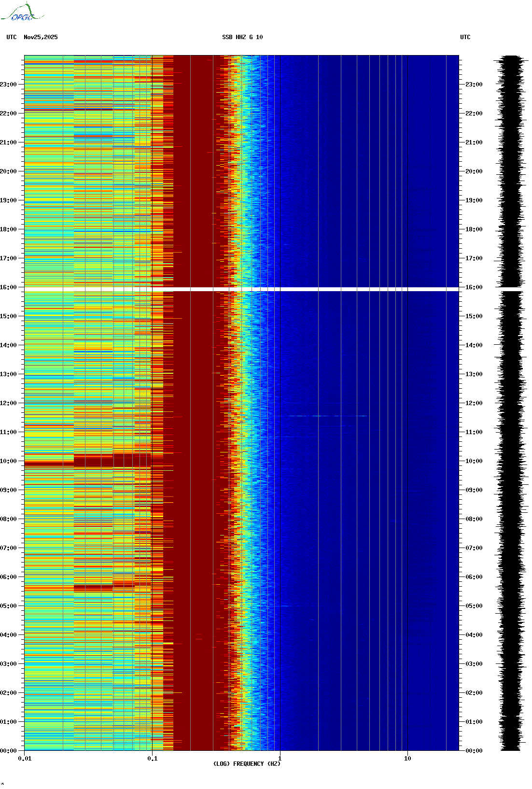Select the 16:00 left time axis label
The width and height of the screenshot is (532, 789).
pos(8,287)
